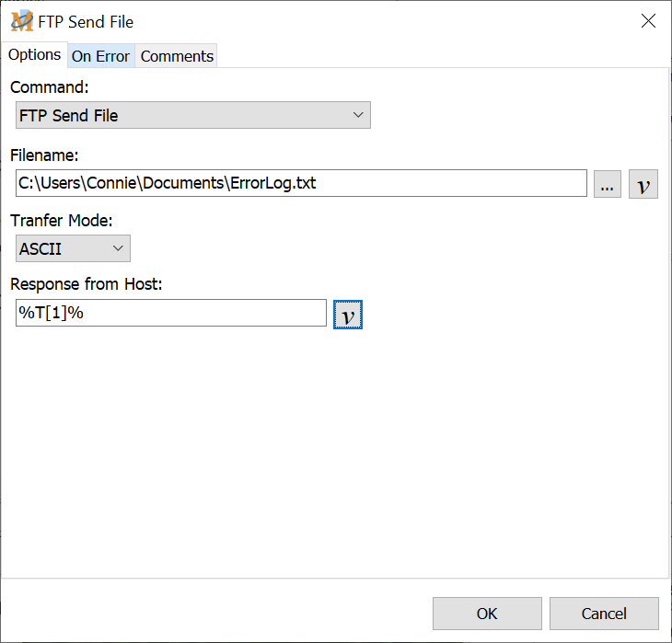Image resolution: width=672 pixels, height=643 pixels.
Task: Click the Command dropdown arrow
Action: tap(358, 115)
